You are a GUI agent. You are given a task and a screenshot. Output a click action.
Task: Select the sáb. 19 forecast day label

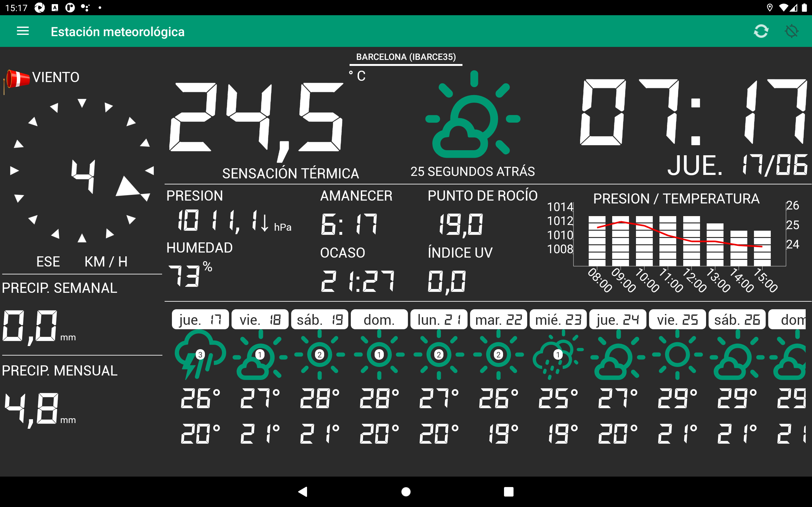[x=319, y=319]
